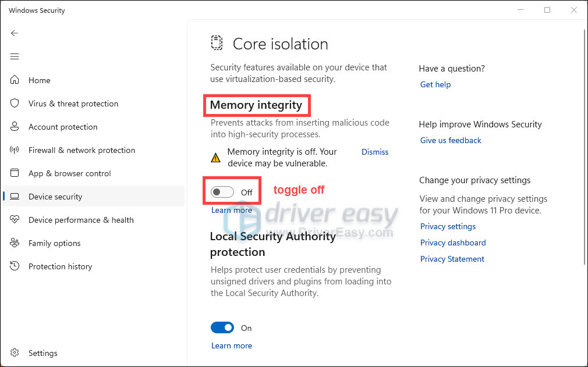
Task: Click the Core isolation chip icon
Action: (217, 43)
